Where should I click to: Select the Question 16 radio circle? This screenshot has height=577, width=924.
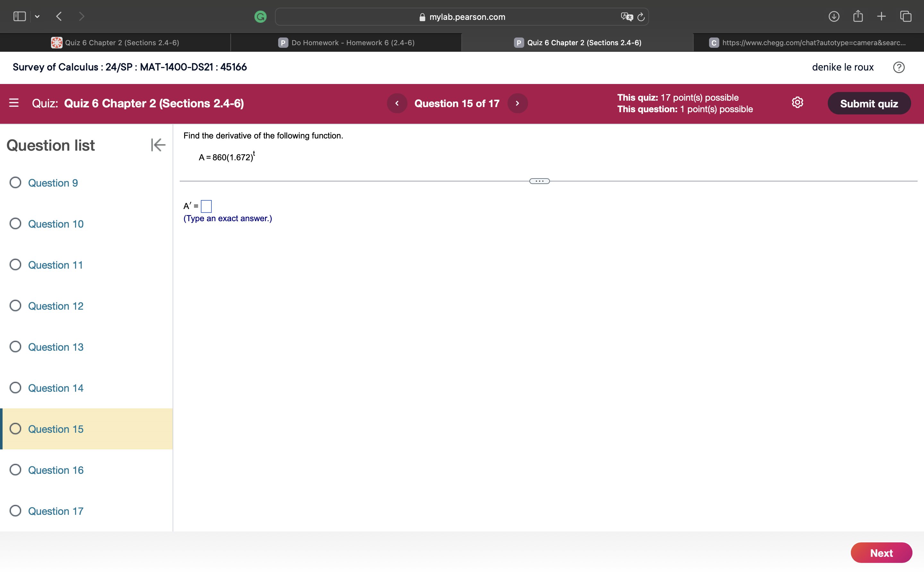[x=15, y=470]
